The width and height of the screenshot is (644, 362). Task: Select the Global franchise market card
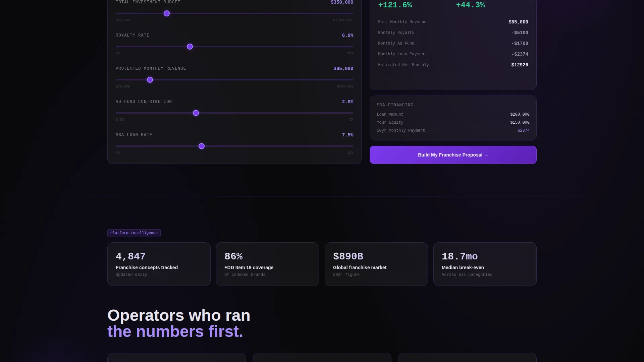(376, 264)
